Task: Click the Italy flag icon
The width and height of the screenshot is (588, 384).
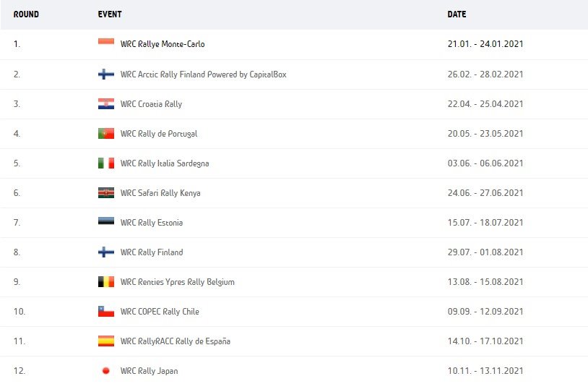Action: [106, 163]
